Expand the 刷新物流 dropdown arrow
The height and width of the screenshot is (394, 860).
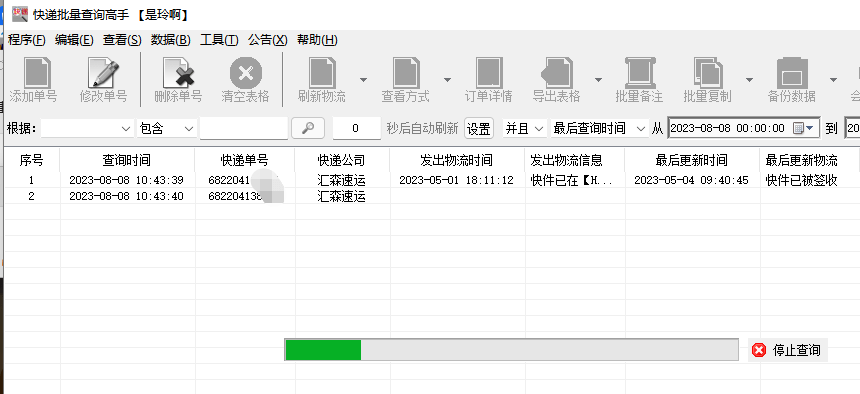tap(363, 80)
